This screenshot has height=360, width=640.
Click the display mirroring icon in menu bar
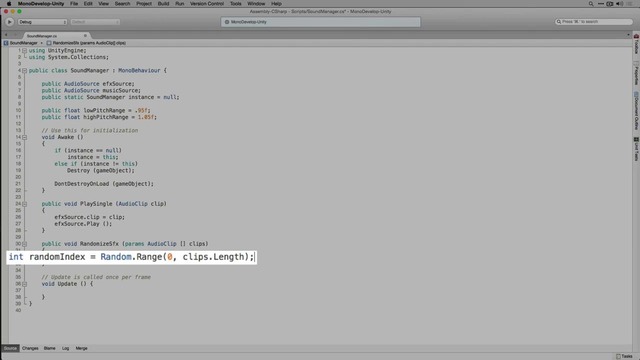coord(610,4)
